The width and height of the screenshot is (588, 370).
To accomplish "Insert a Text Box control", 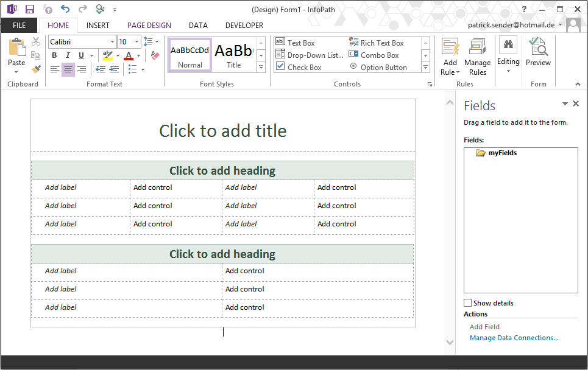I will tap(296, 43).
